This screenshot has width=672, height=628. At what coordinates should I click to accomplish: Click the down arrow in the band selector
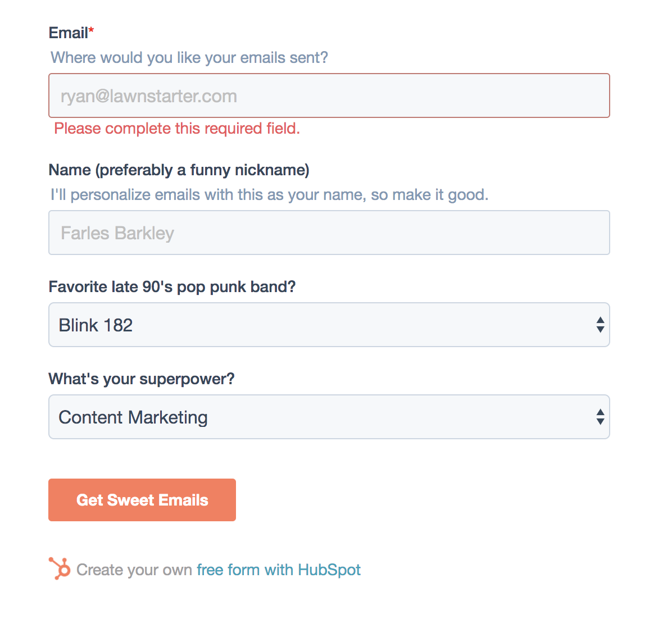pyautogui.click(x=600, y=329)
